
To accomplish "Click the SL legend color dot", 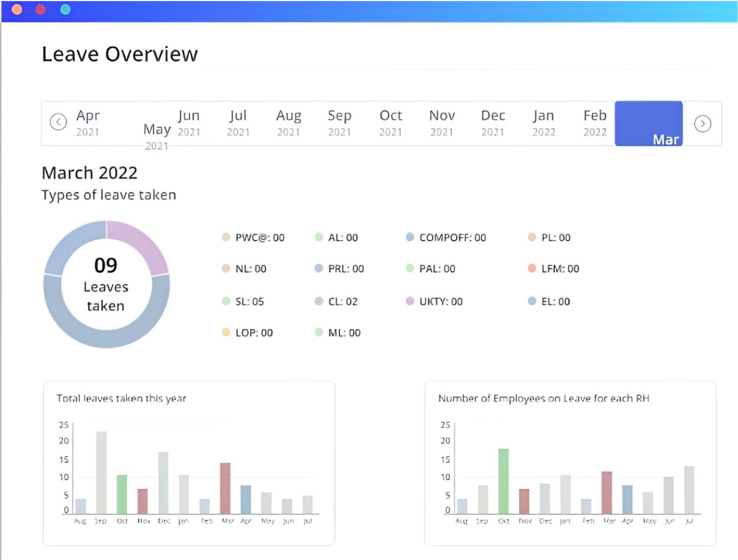I will (x=226, y=301).
